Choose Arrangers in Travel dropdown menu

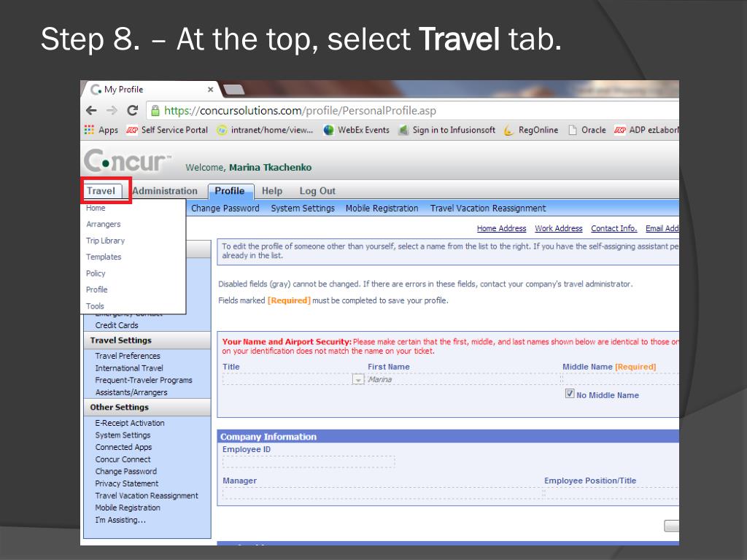[104, 225]
